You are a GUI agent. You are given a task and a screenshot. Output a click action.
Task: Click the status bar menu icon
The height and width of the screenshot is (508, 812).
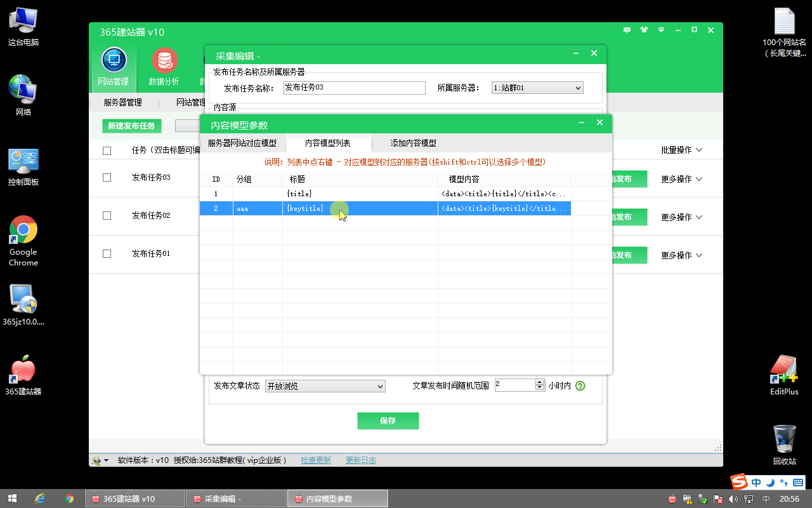[x=100, y=460]
